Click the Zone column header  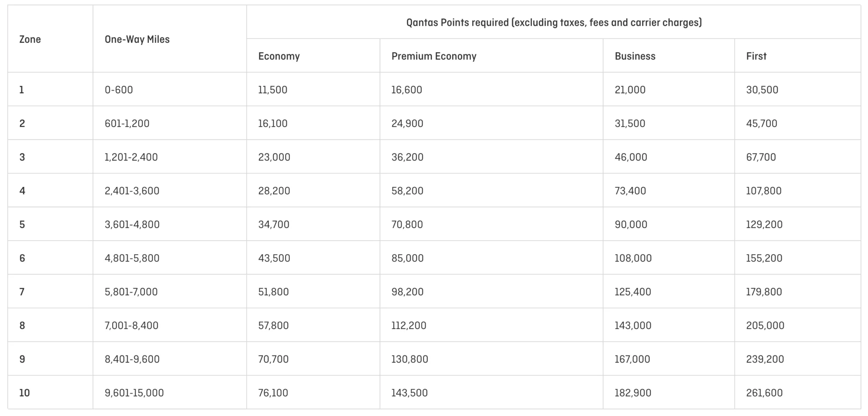[x=30, y=39]
